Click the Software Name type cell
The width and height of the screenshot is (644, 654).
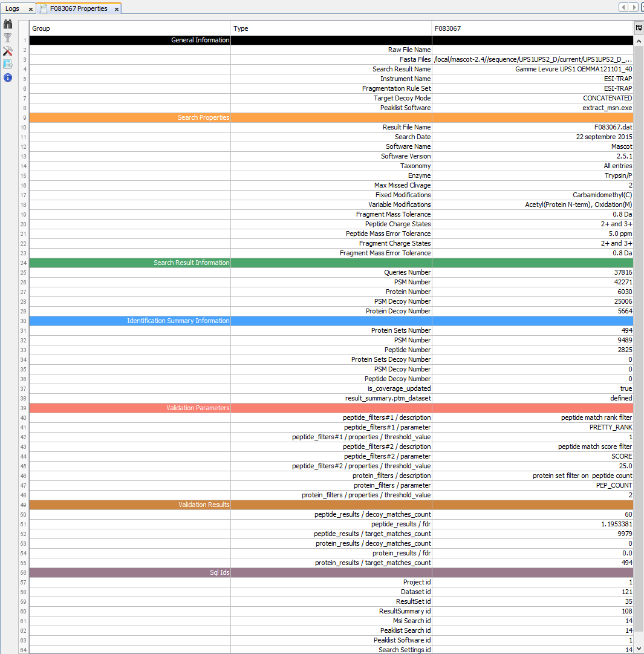point(331,146)
